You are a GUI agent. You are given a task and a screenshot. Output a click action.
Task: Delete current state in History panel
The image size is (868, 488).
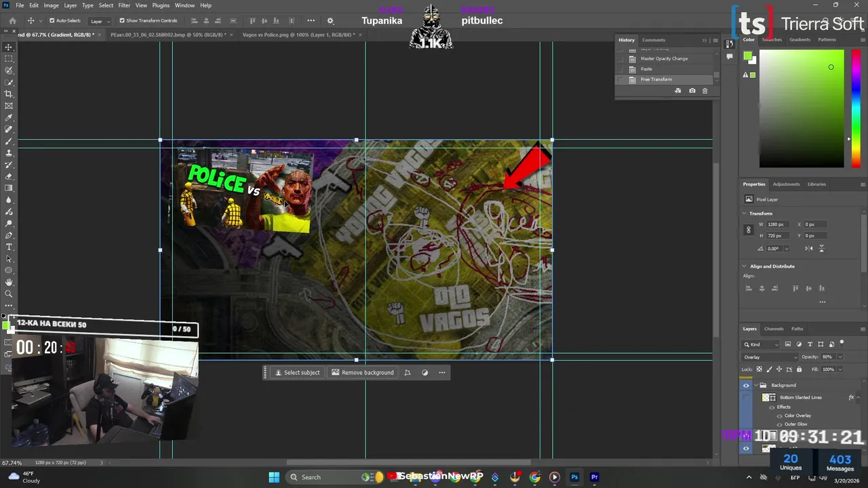tap(705, 91)
